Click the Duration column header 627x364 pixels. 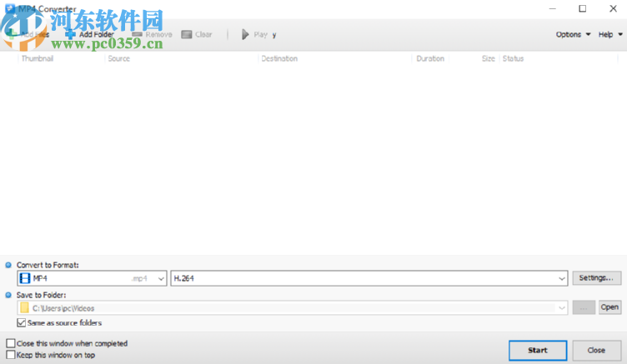(x=430, y=58)
